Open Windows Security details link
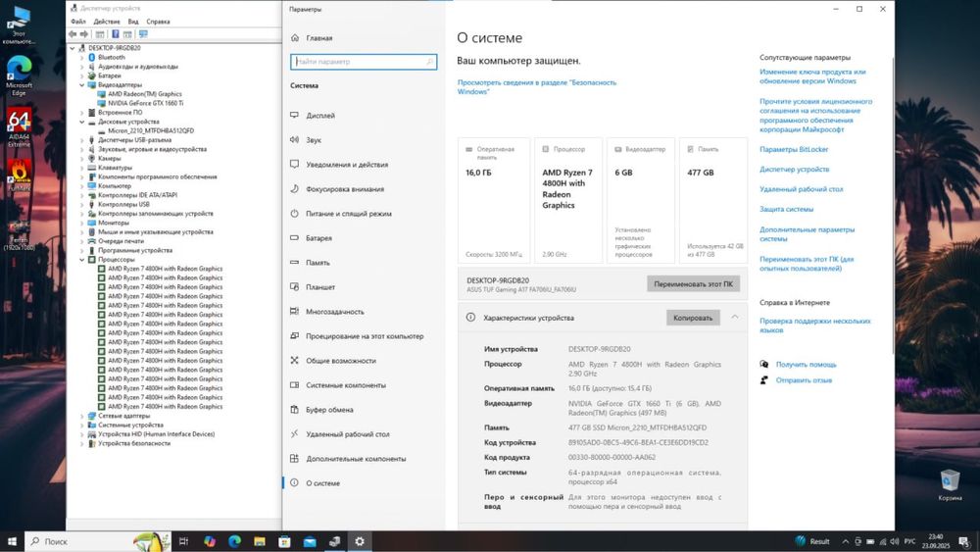 tap(536, 87)
